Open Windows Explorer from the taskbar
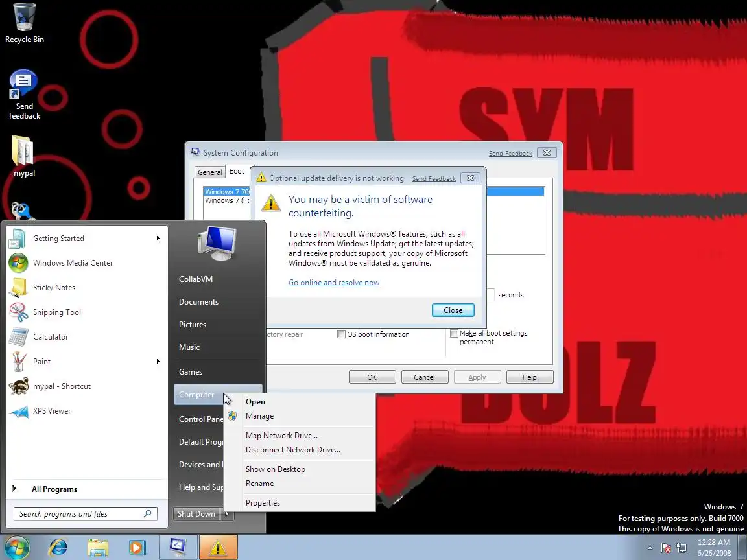This screenshot has width=747, height=560. point(98,548)
